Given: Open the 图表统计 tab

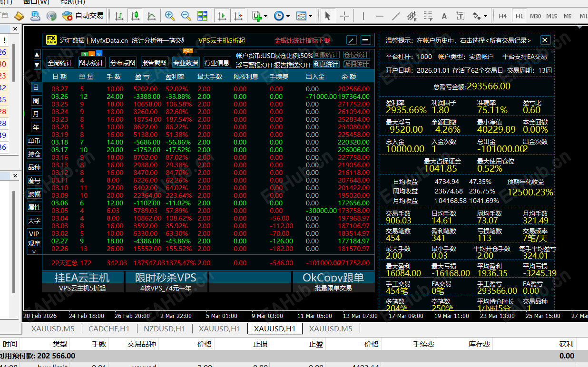Looking at the screenshot, I should 91,62.
